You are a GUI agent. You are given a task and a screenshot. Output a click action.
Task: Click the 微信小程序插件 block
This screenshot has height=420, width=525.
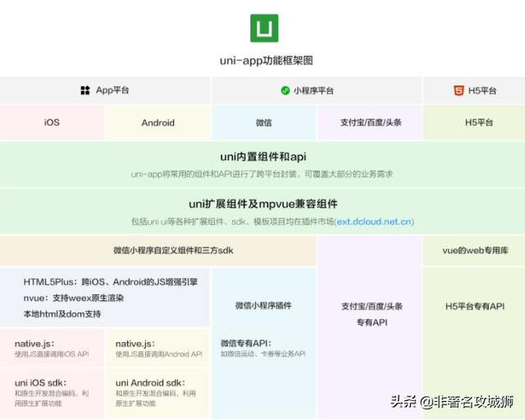[x=263, y=305]
